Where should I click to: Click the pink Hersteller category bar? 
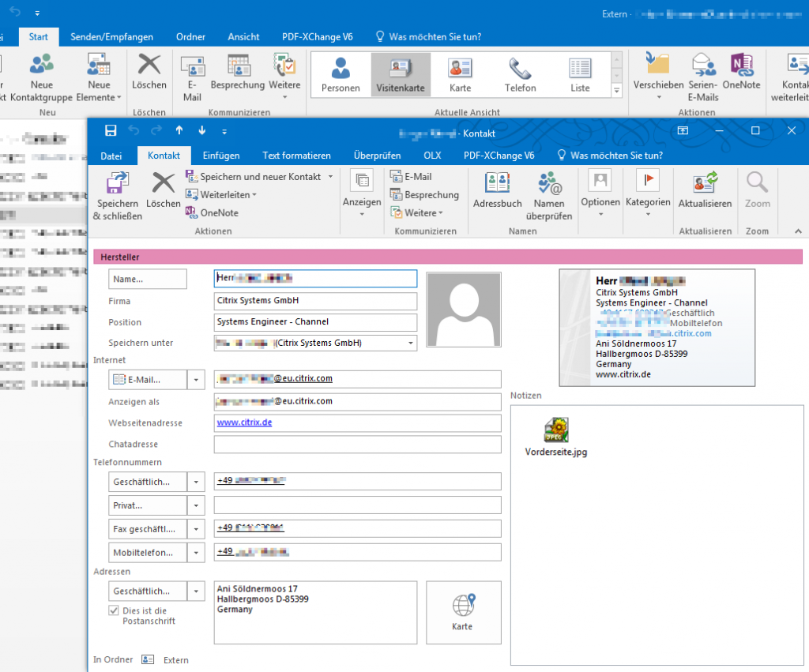[448, 257]
